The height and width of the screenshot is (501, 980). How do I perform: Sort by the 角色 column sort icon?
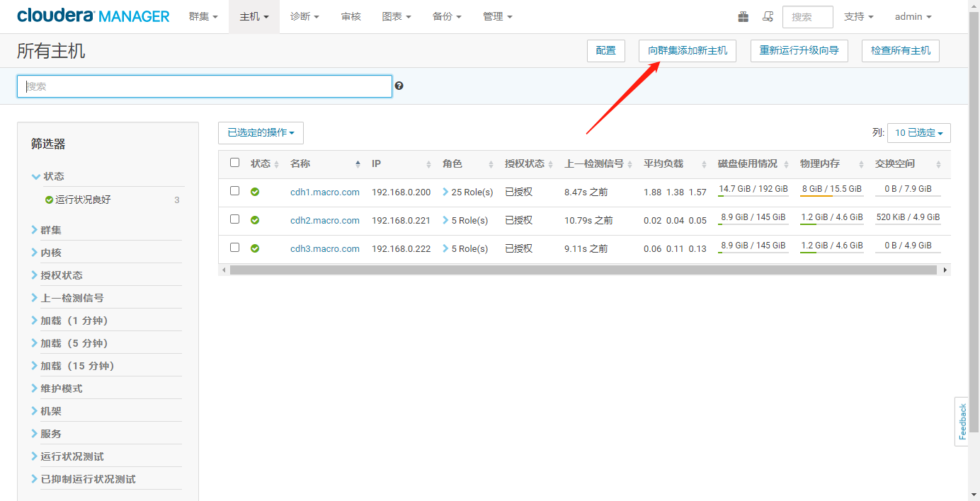coord(491,164)
